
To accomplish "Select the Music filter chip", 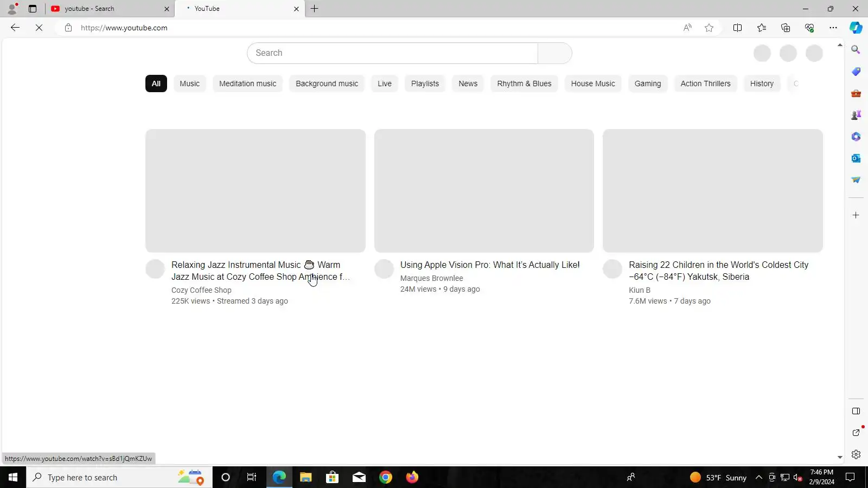I will (190, 84).
